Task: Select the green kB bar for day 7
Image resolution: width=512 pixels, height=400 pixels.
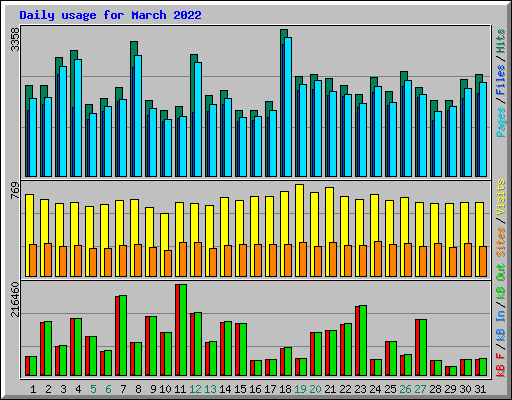Action: click(x=123, y=335)
